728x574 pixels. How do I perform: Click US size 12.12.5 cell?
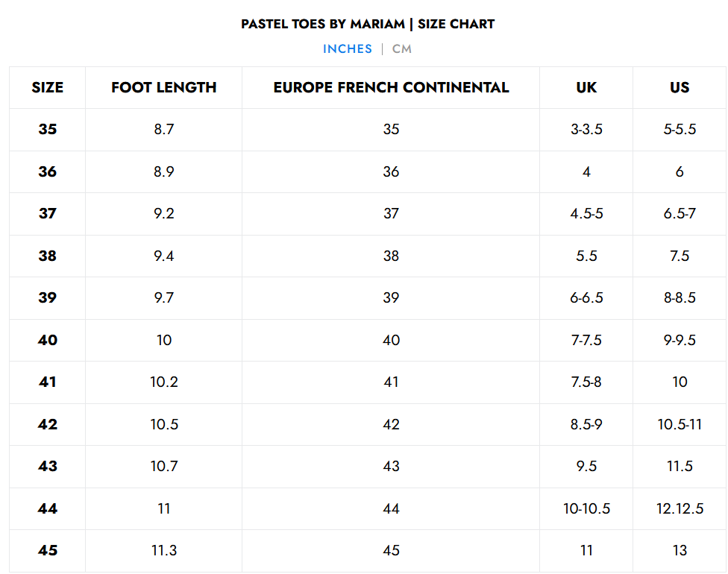pyautogui.click(x=680, y=508)
